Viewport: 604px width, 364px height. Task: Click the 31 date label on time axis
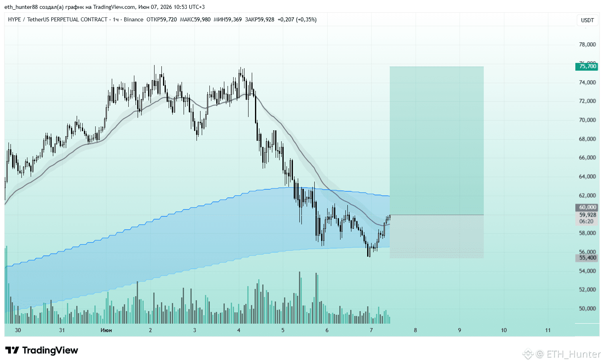tap(62, 330)
